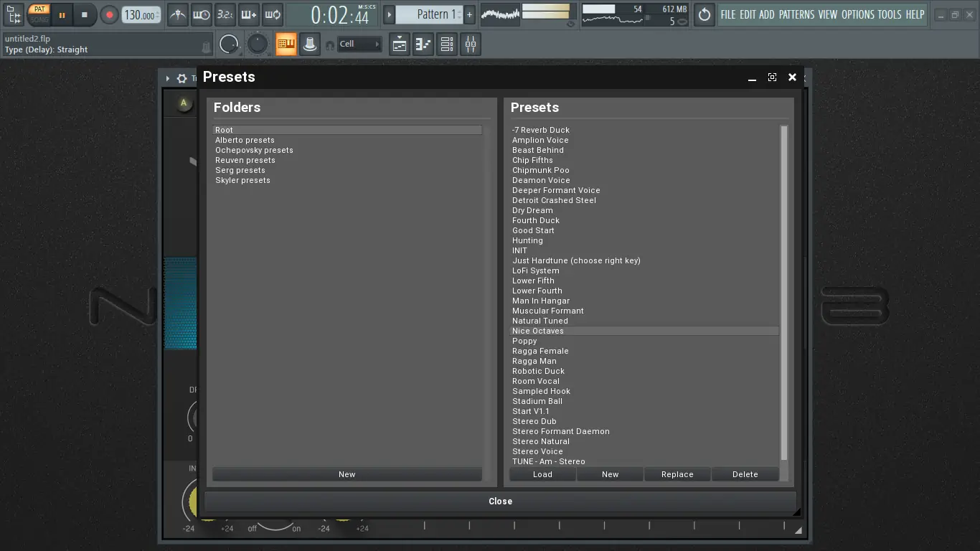This screenshot has width=980, height=551.
Task: Click the oscilloscope waveform display
Action: click(x=500, y=14)
